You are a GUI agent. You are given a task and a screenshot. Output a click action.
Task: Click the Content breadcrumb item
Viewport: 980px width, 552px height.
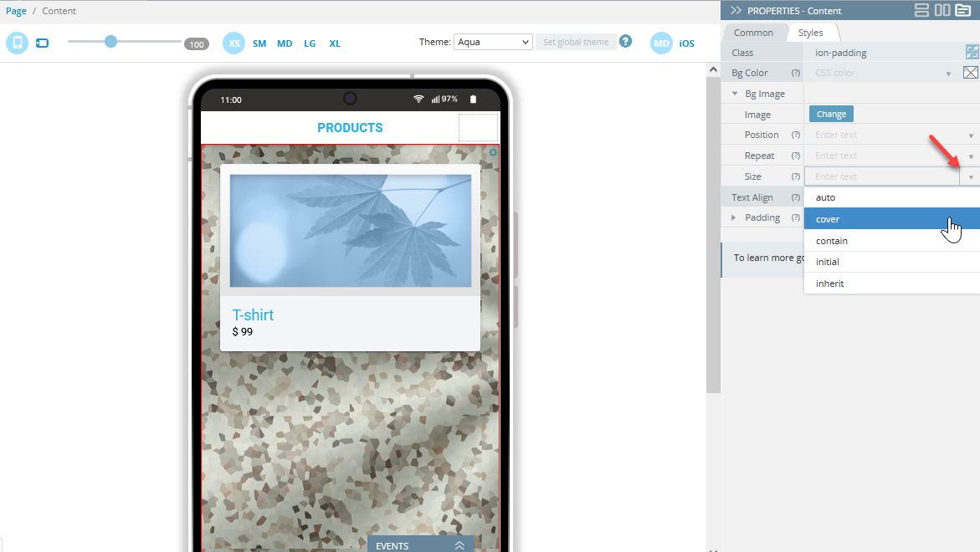point(59,11)
